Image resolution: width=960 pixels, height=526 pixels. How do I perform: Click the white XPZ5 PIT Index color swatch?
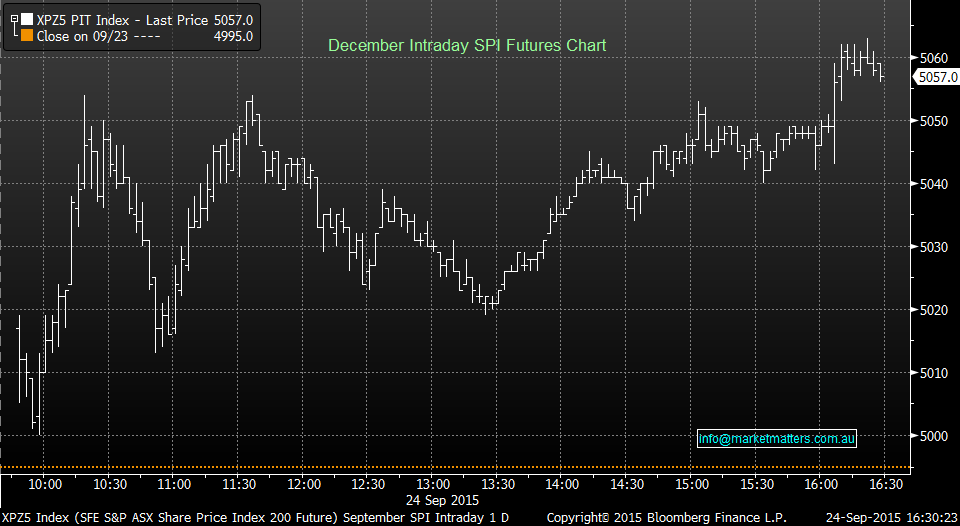pyautogui.click(x=27, y=20)
